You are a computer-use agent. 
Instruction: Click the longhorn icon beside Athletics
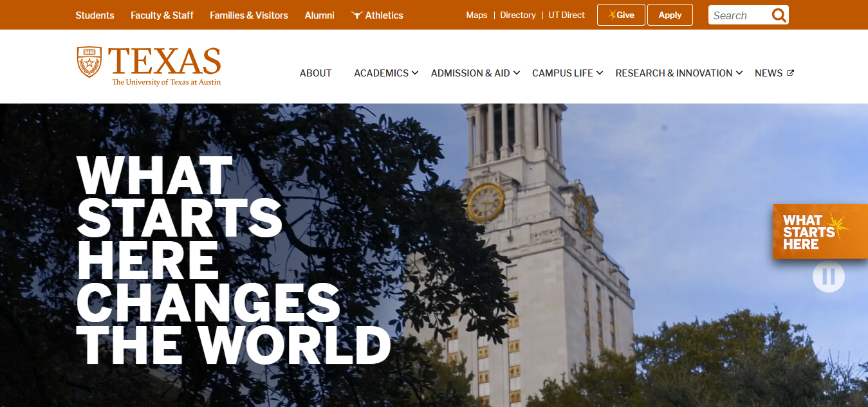[x=356, y=15]
